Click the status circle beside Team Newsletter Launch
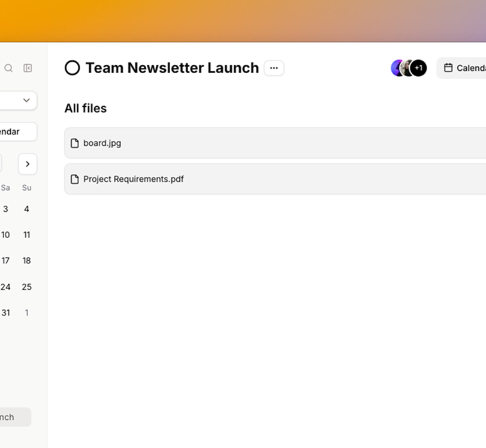Image resolution: width=486 pixels, height=448 pixels. point(72,68)
